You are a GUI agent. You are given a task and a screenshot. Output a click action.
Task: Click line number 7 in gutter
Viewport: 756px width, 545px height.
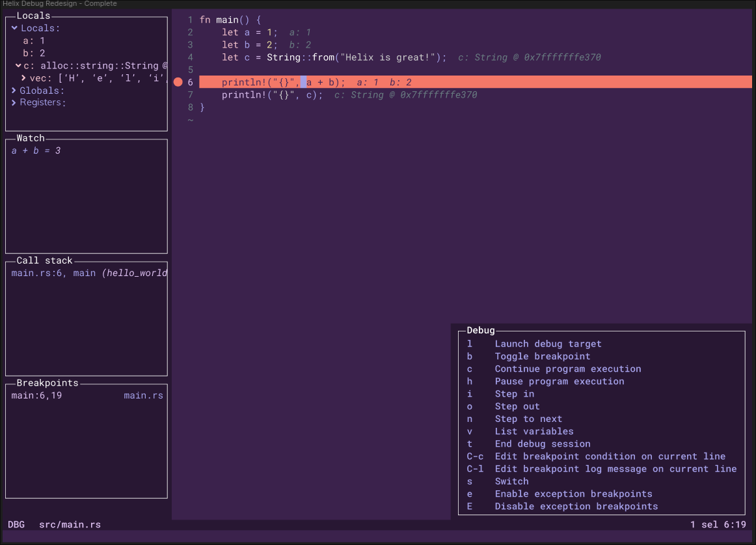[x=191, y=94]
